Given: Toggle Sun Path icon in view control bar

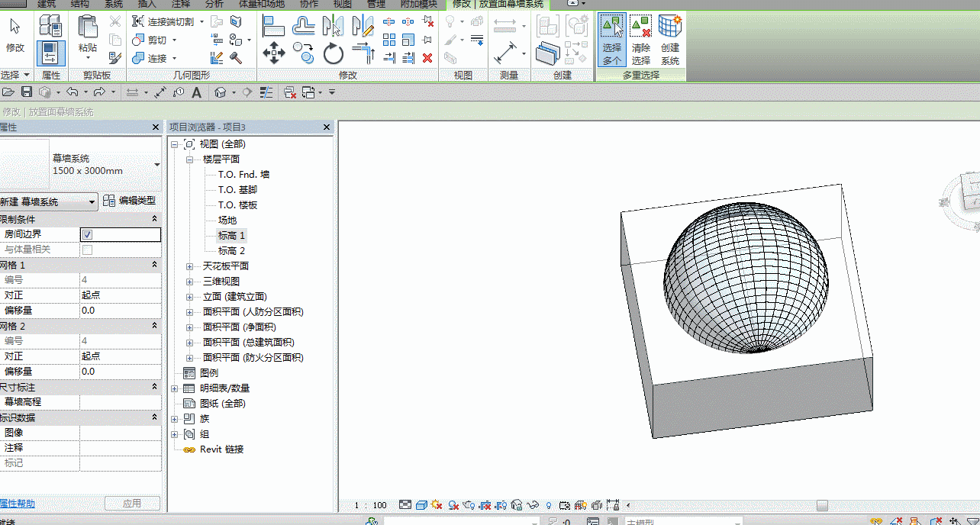Looking at the screenshot, I should [437, 505].
